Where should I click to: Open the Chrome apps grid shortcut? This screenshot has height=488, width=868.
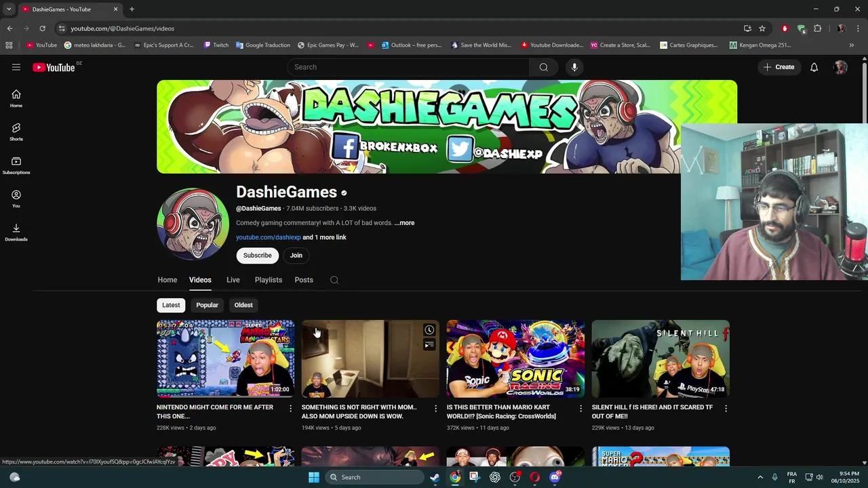(9, 45)
